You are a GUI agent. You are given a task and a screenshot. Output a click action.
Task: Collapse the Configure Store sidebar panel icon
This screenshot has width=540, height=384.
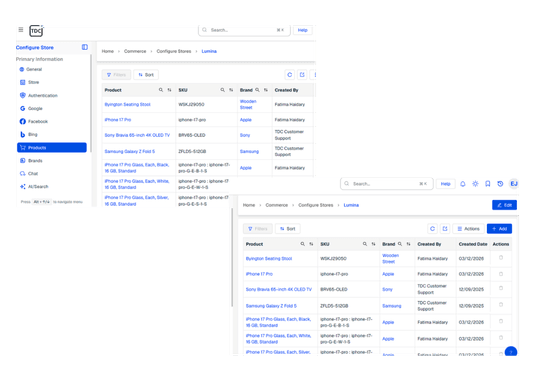(85, 47)
